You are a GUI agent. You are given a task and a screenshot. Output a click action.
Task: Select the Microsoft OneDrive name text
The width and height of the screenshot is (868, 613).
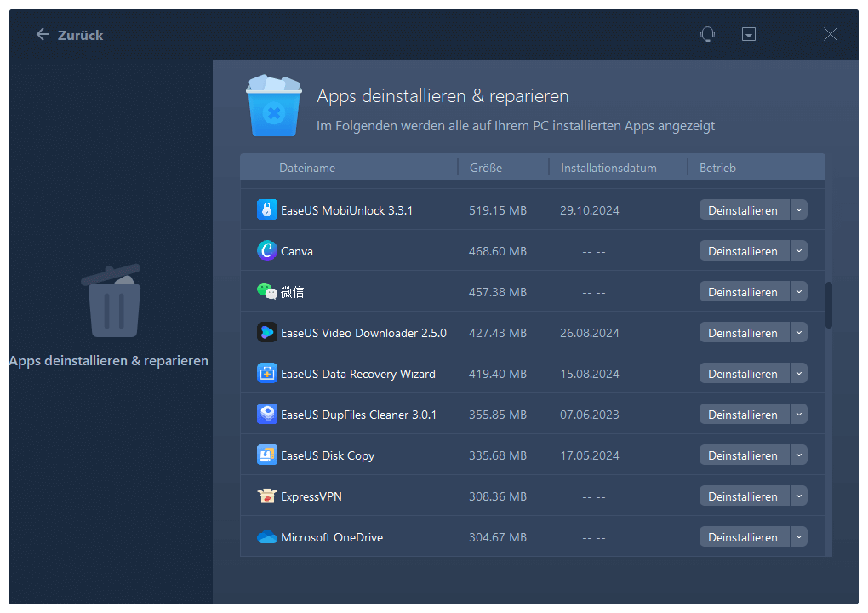(x=332, y=538)
